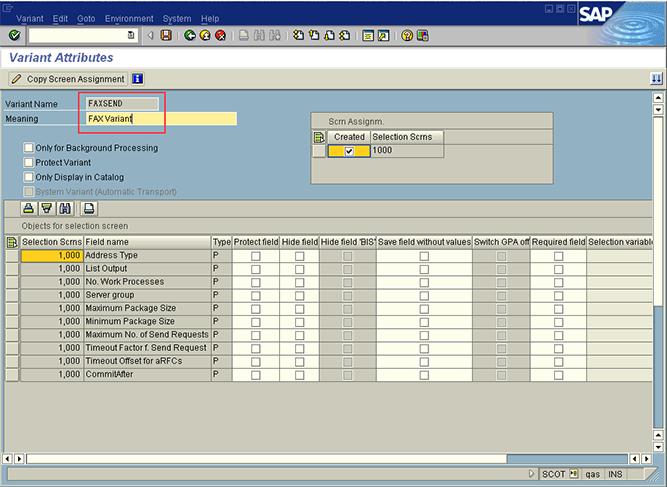Collapse command field with left triangle

pyautogui.click(x=150, y=35)
